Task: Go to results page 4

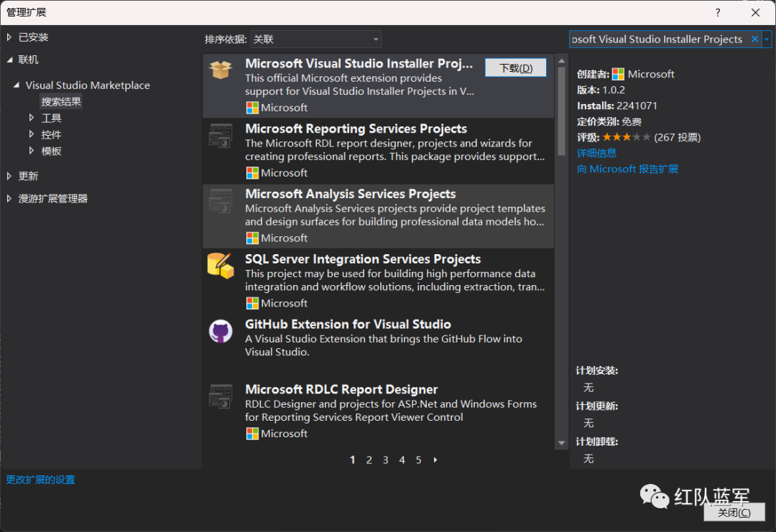Action: pyautogui.click(x=402, y=459)
